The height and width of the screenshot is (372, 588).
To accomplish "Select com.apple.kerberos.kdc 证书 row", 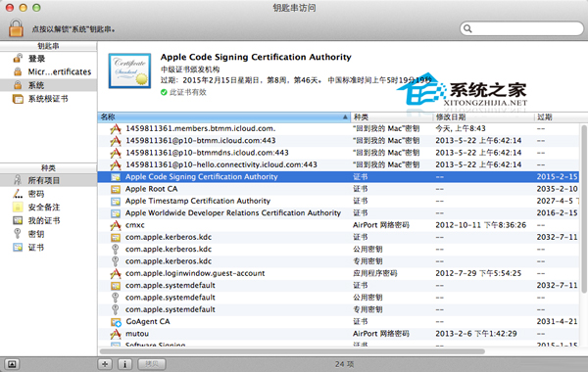I will (x=338, y=237).
